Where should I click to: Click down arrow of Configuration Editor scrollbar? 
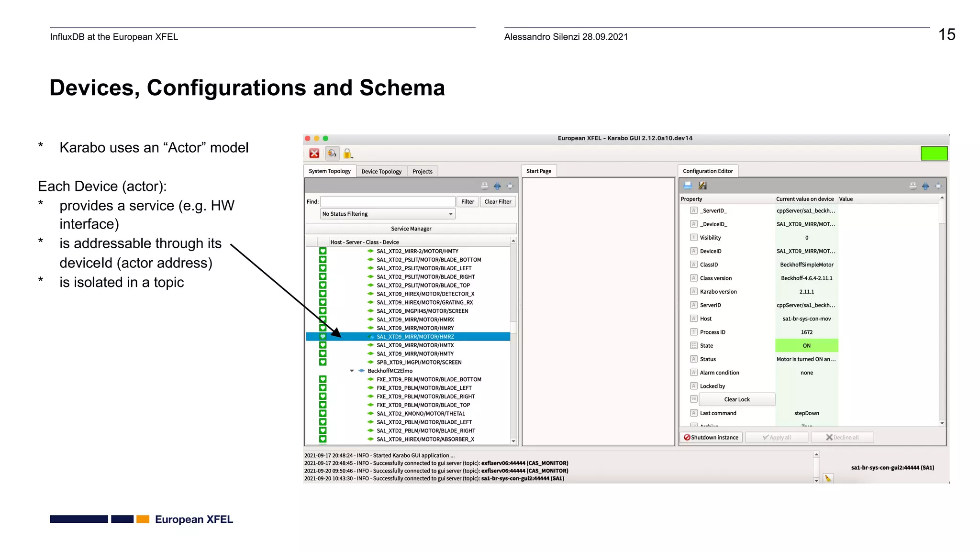pyautogui.click(x=942, y=423)
